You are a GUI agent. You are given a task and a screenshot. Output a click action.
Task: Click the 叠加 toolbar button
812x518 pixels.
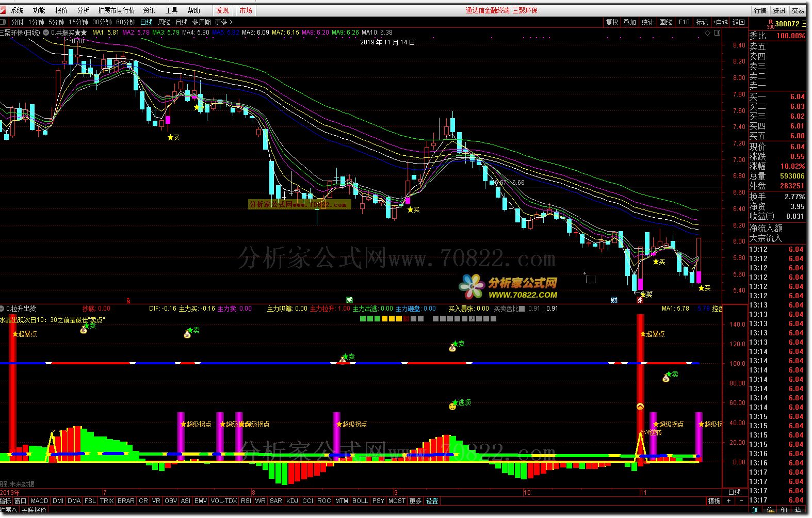(x=630, y=22)
